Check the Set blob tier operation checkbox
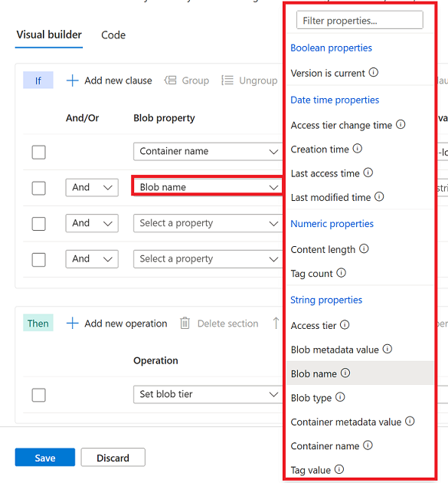This screenshot has height=483, width=448. point(39,395)
